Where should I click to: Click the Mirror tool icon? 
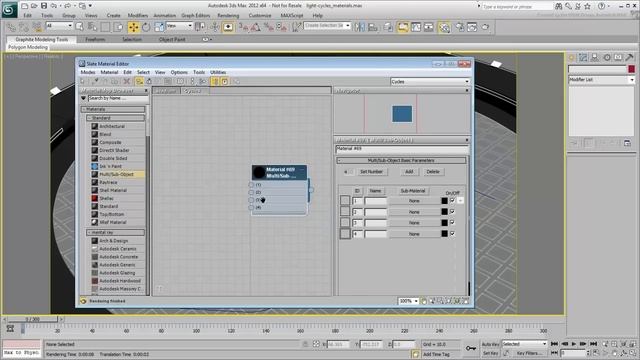[360, 27]
